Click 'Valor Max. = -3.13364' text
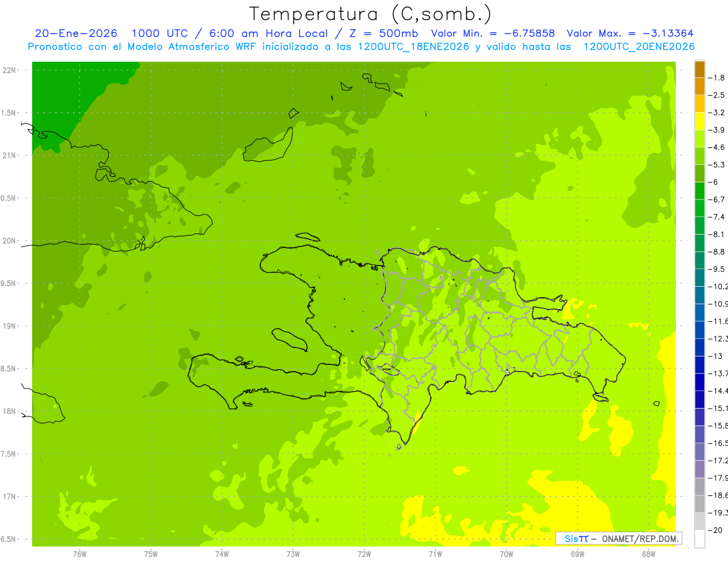 click(x=630, y=33)
